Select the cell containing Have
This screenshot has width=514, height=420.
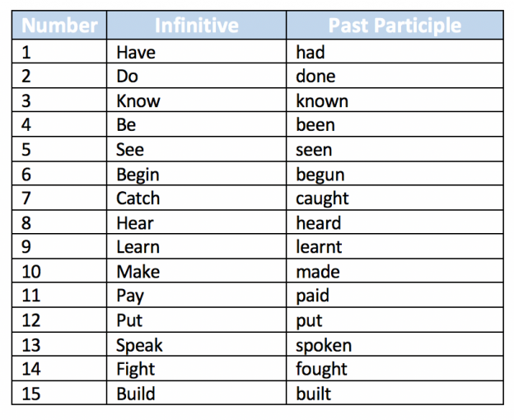coord(196,52)
